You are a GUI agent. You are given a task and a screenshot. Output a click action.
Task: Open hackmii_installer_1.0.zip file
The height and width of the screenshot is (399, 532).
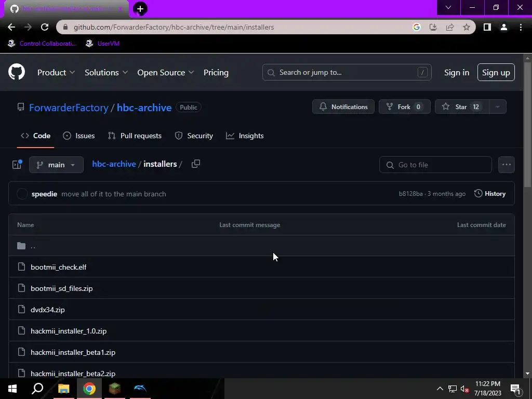click(x=69, y=331)
